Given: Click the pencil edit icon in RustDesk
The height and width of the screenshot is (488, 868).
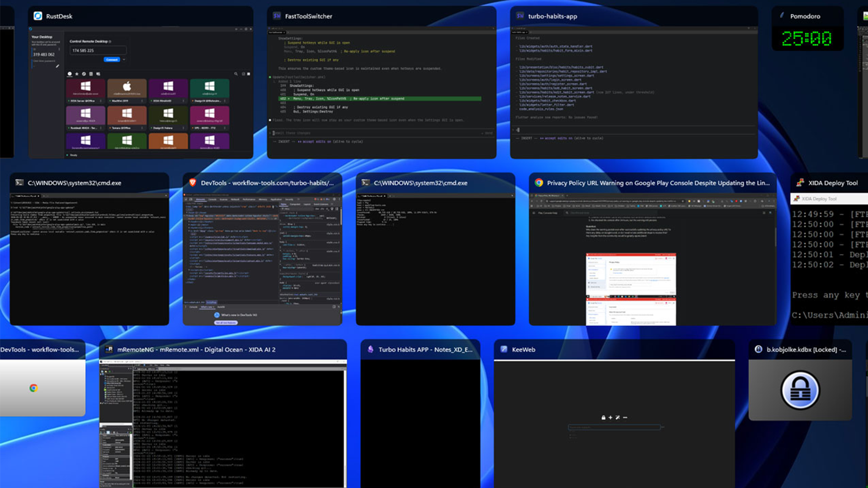Looking at the screenshot, I should click(57, 66).
